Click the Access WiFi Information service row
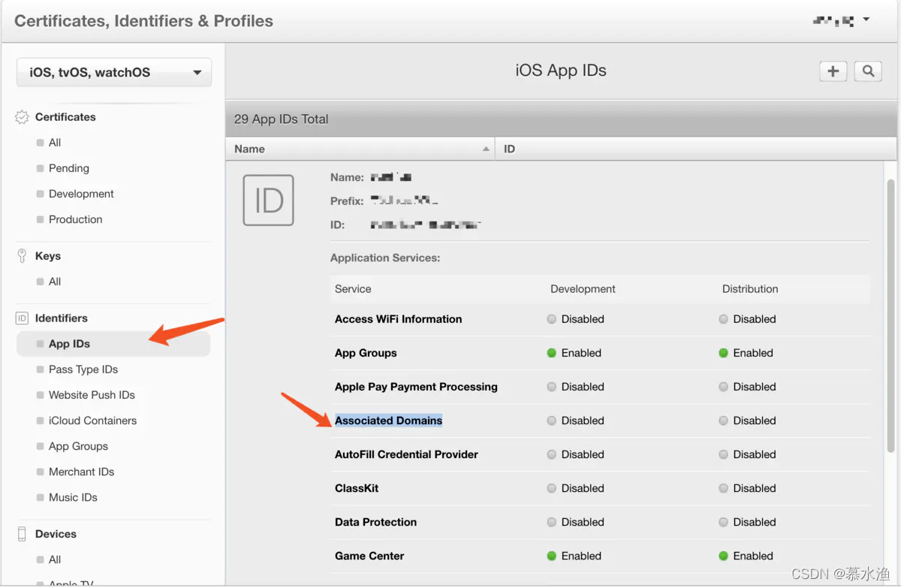This screenshot has height=588, width=901. pyautogui.click(x=601, y=319)
